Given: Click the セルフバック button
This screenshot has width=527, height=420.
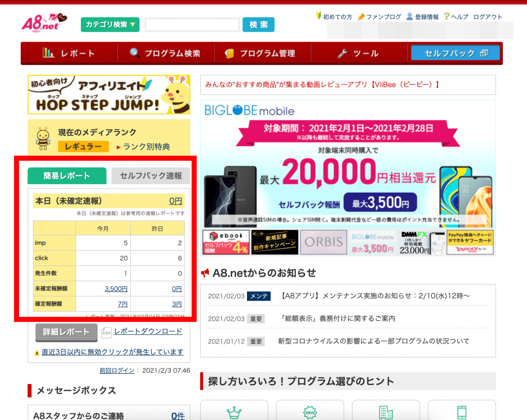Looking at the screenshot, I should coord(455,53).
